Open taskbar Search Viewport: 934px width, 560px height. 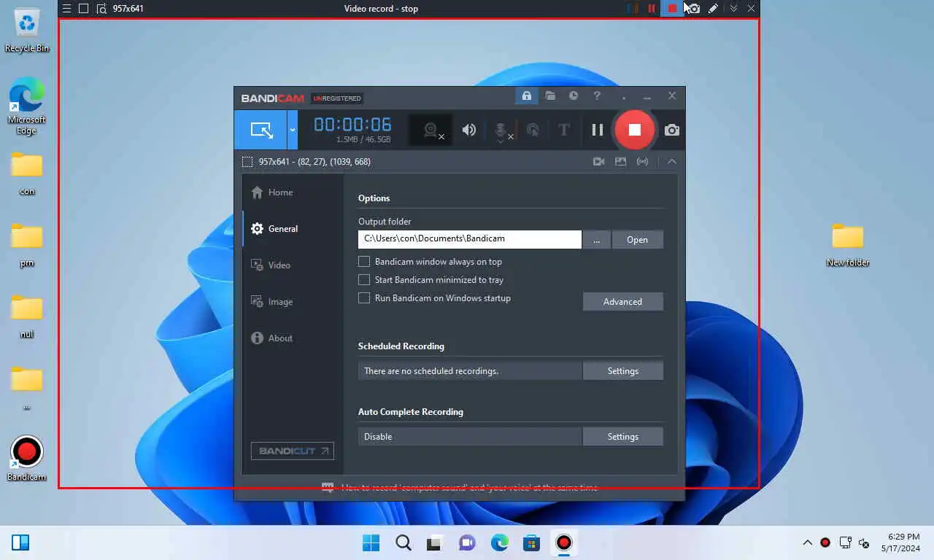(x=404, y=542)
